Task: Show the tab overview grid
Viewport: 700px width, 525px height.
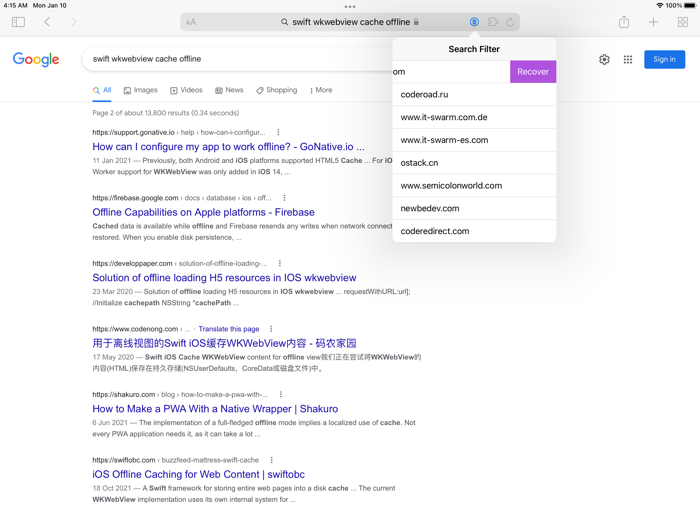Action: click(683, 22)
